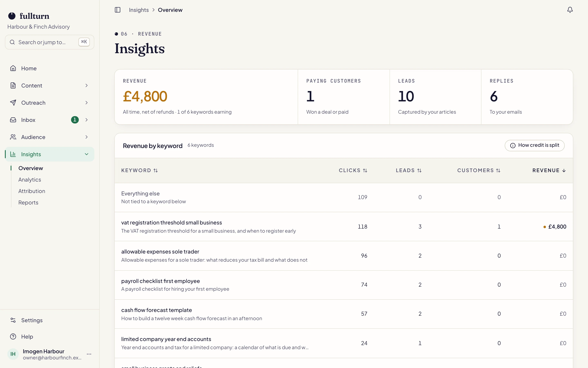
Task: Expand the Inbox menu chevron
Action: click(x=87, y=120)
